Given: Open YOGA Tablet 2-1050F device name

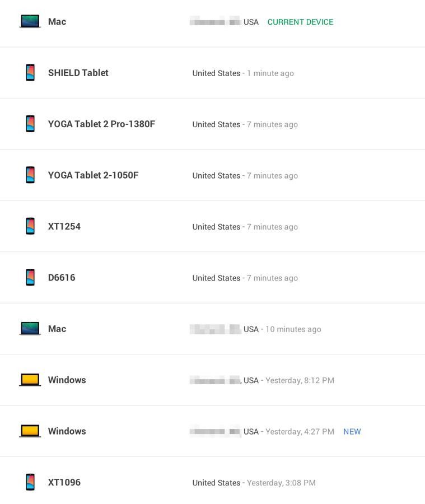Looking at the screenshot, I should 93,175.
